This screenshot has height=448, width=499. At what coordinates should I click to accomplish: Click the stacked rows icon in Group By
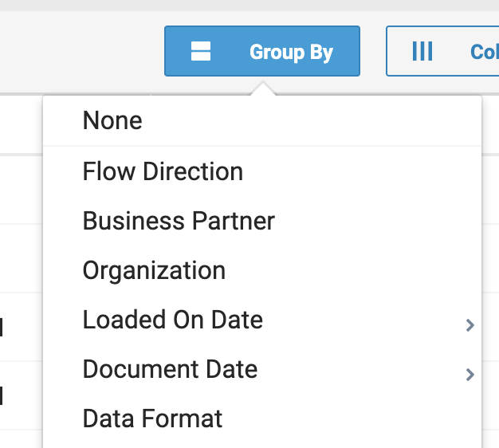click(201, 51)
